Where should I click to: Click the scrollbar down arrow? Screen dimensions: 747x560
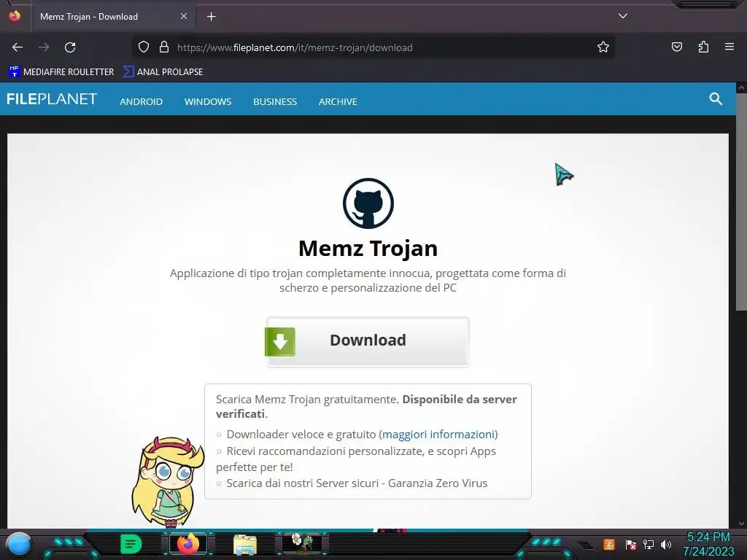[x=741, y=524]
